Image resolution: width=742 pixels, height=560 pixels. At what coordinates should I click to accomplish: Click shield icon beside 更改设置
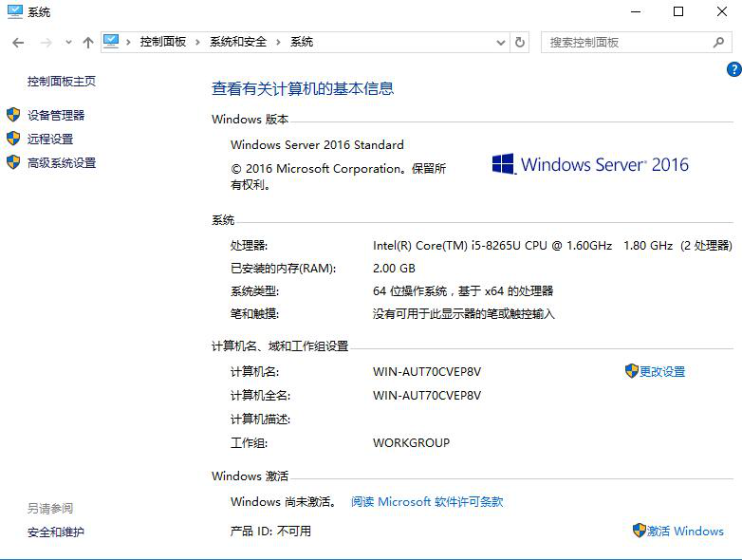[631, 371]
